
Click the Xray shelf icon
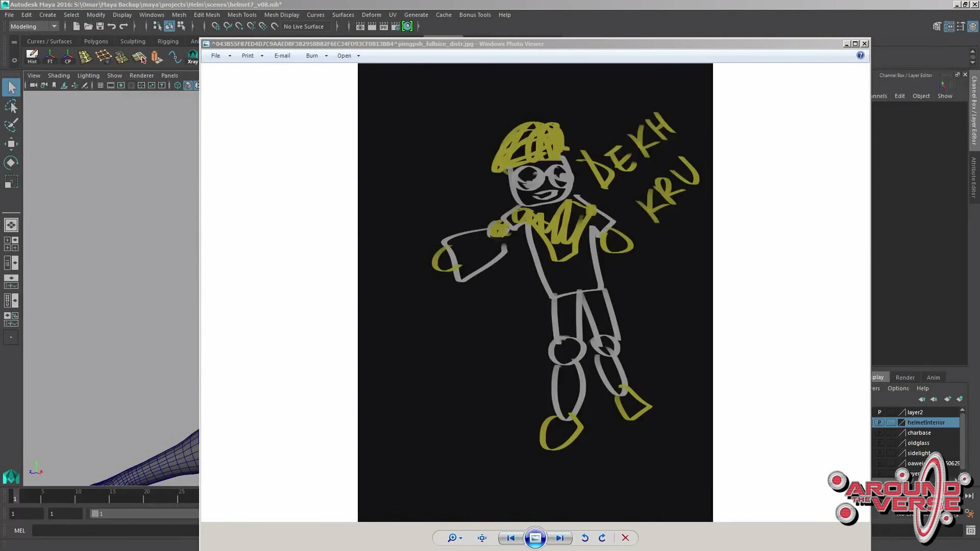192,56
